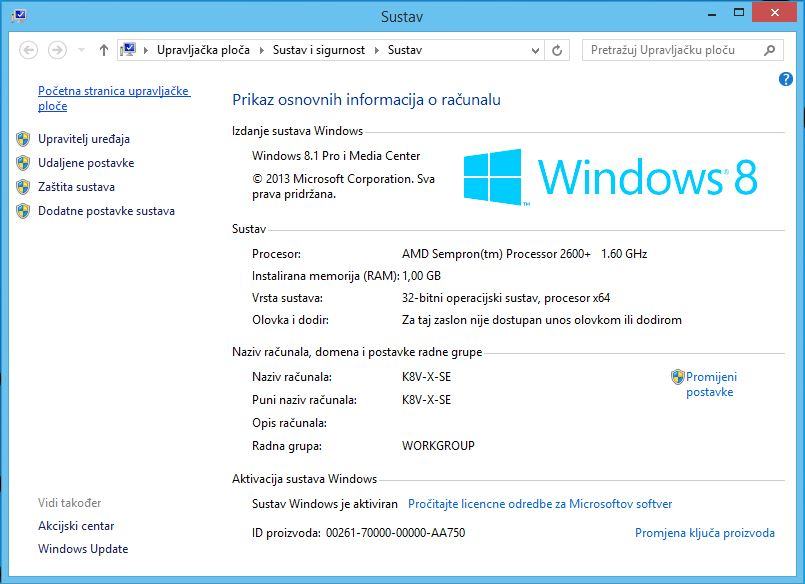Viewport: 805px width, 584px height.
Task: Open Upravitelj uređaja
Action: [84, 139]
